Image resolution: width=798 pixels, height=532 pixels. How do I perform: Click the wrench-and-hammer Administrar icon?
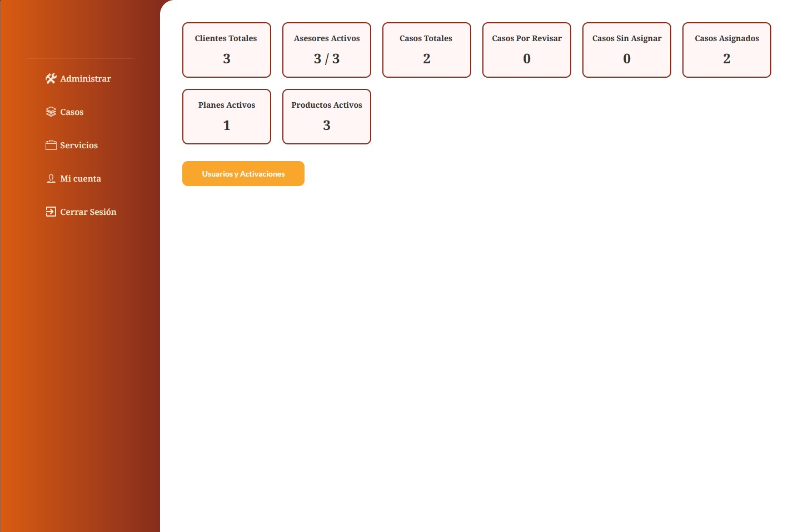pyautogui.click(x=51, y=79)
